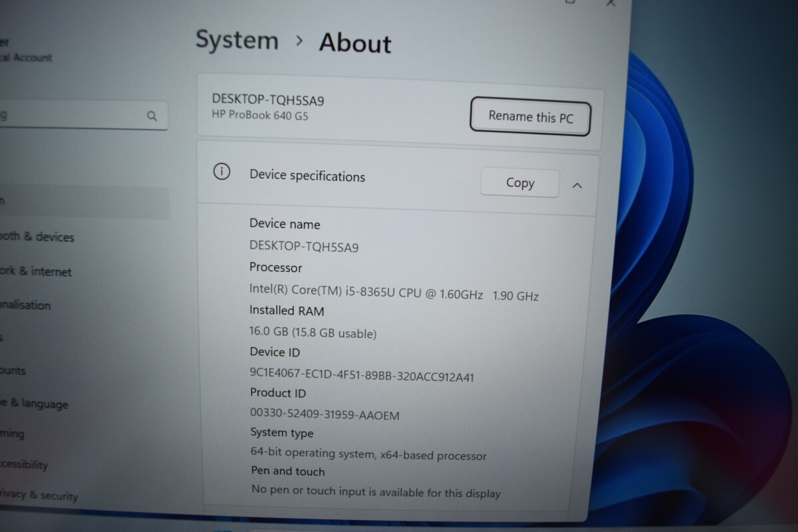Open Network & internet settings
The image size is (798, 532).
(36, 271)
